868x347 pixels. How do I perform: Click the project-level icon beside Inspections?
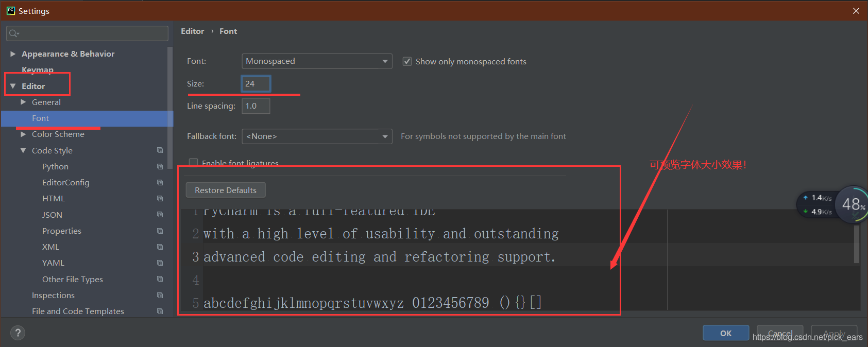160,295
